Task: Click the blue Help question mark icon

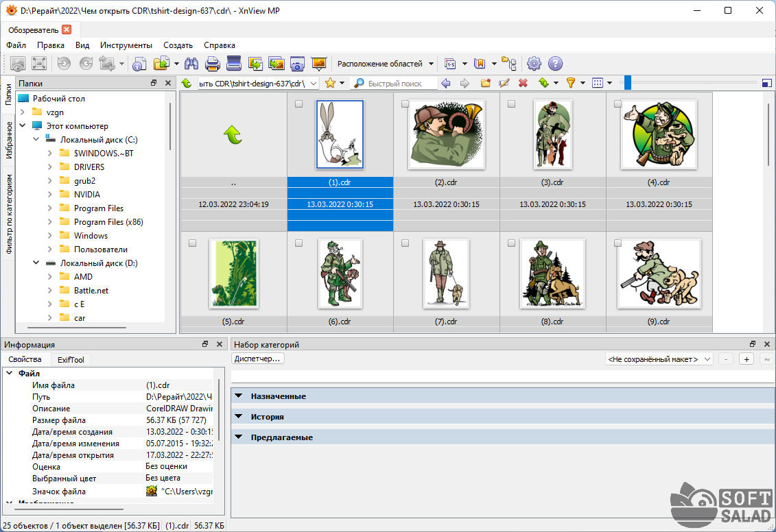Action: click(555, 63)
